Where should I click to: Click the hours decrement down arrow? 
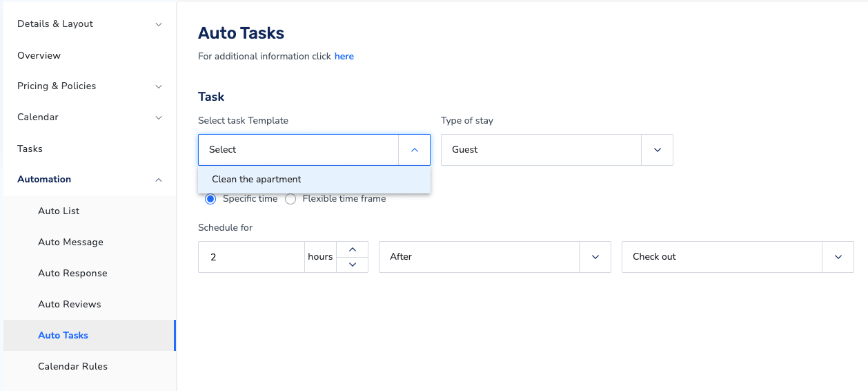tap(352, 265)
